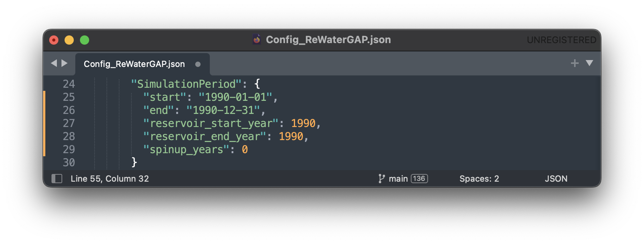Open the main branch menu

tap(398, 179)
